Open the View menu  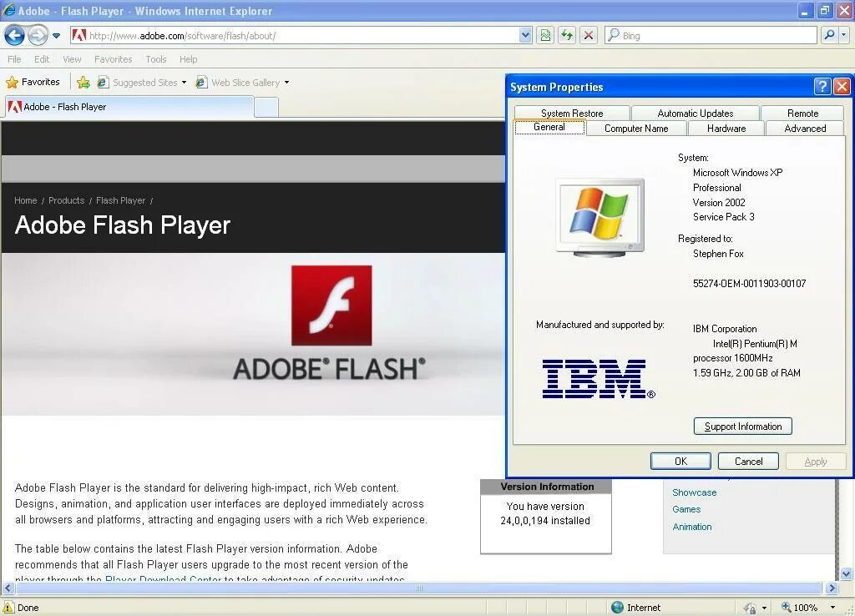coord(72,59)
